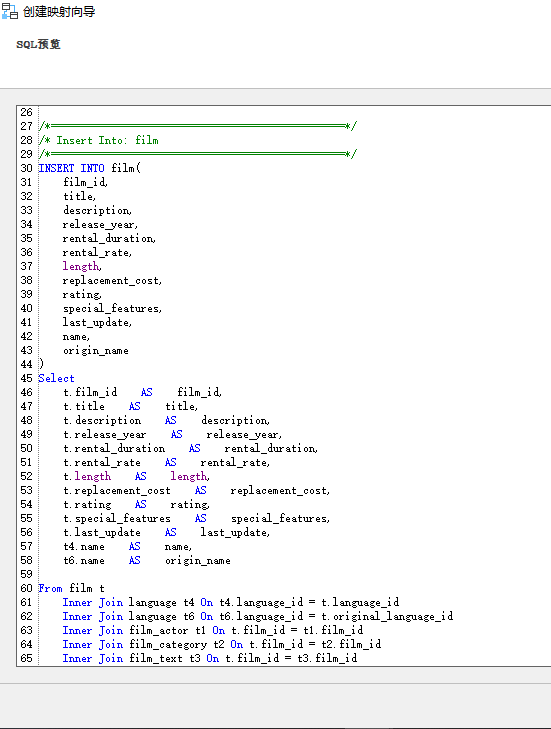Click the AS keyword on line 46
This screenshot has width=551, height=729.
coord(146,392)
